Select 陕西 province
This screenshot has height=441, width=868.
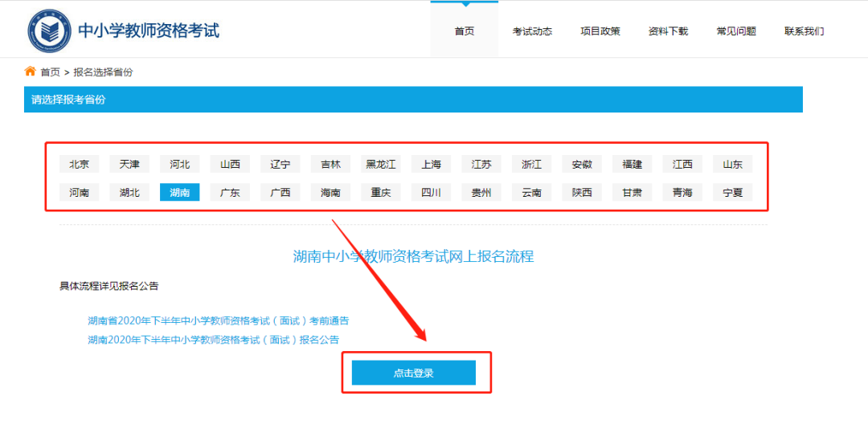tap(583, 193)
